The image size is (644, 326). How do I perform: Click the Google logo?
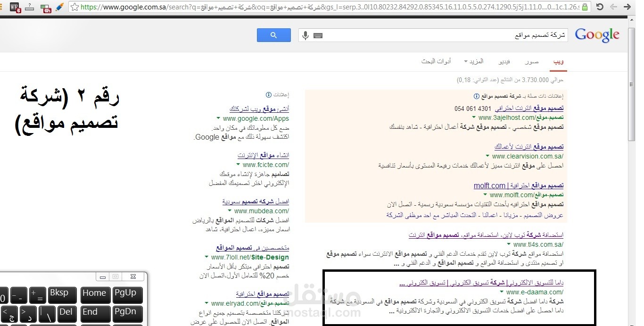[597, 35]
